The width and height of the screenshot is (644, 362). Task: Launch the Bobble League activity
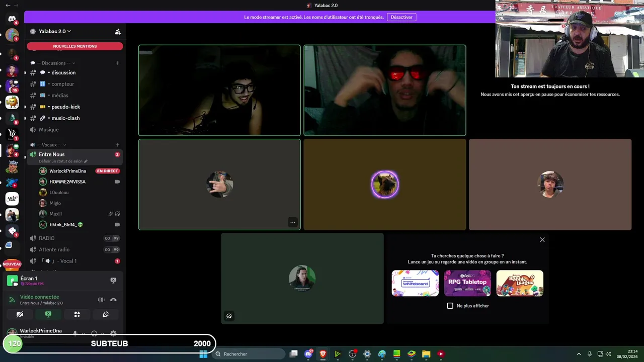[520, 283]
